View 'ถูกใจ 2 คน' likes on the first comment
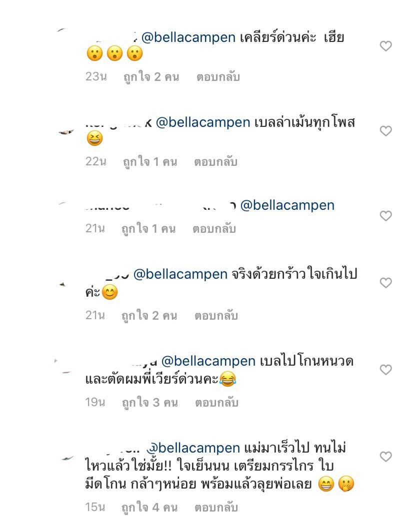This screenshot has height=532, width=414. 151,77
